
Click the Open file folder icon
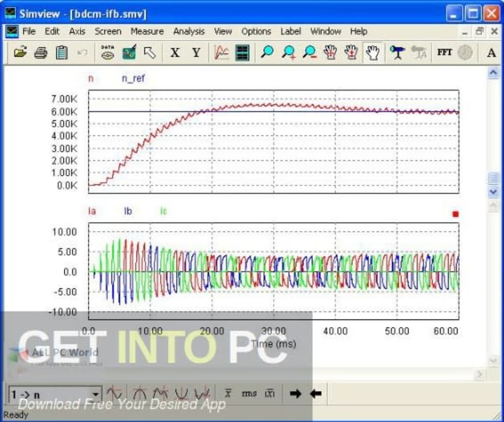(20, 52)
